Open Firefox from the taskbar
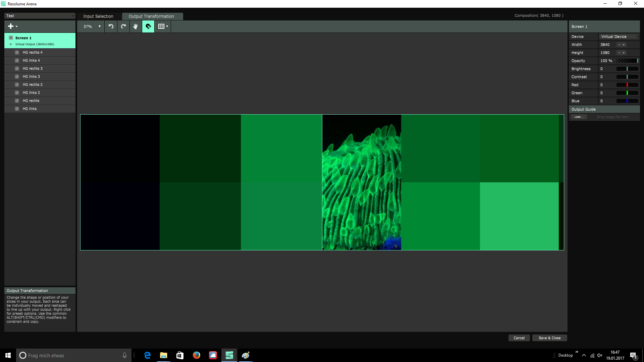This screenshot has width=644, height=362. (197, 355)
